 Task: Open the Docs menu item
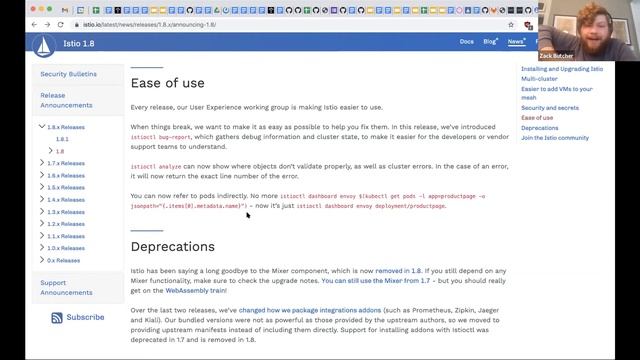pyautogui.click(x=467, y=42)
